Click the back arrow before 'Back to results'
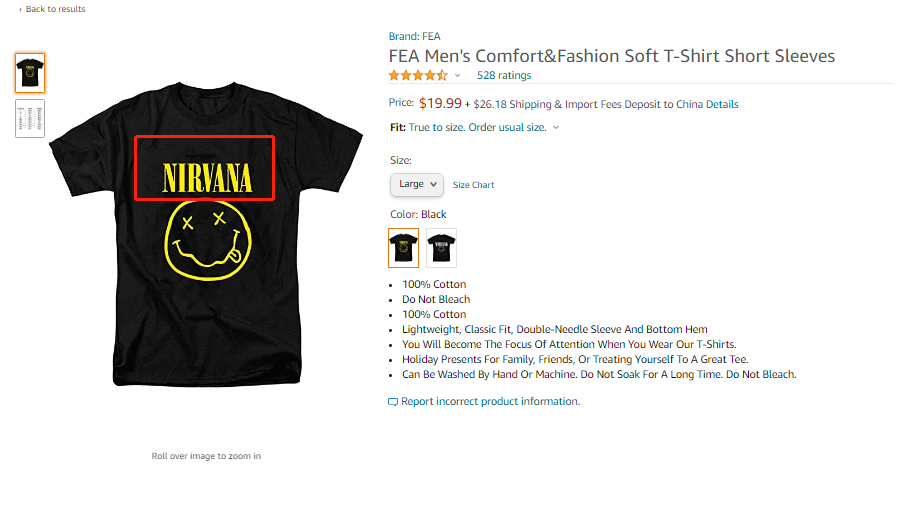This screenshot has height=527, width=898. 20,10
